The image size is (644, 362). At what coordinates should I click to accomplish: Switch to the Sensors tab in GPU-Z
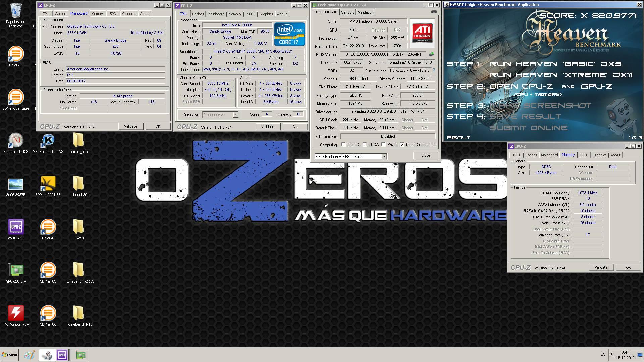pyautogui.click(x=347, y=12)
